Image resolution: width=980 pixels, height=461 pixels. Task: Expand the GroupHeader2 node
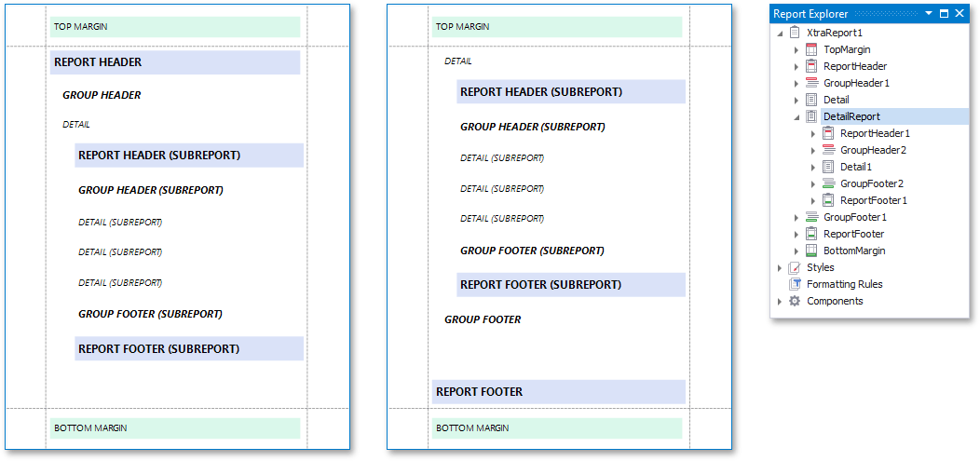point(813,151)
